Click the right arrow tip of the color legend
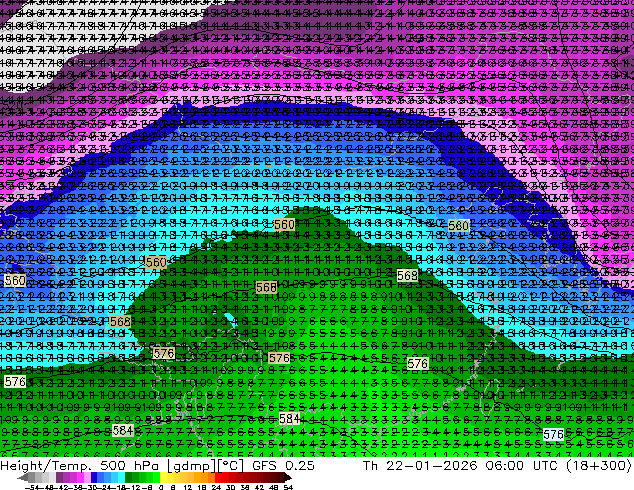The image size is (634, 490). point(290,478)
